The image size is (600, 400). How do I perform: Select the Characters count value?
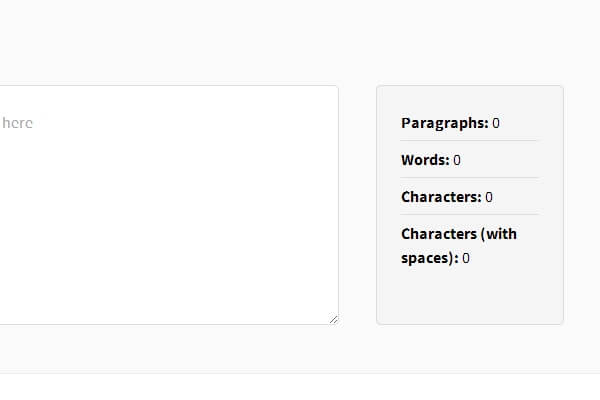489,197
